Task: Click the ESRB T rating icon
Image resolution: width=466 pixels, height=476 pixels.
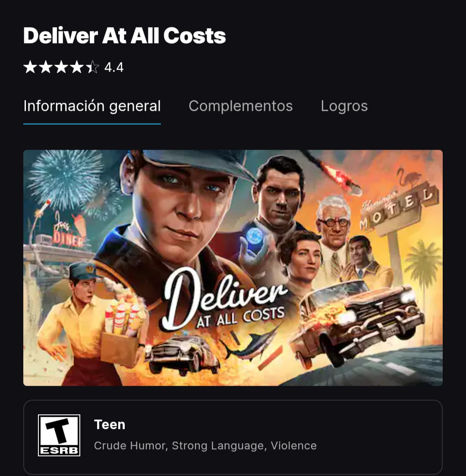Action: click(59, 435)
